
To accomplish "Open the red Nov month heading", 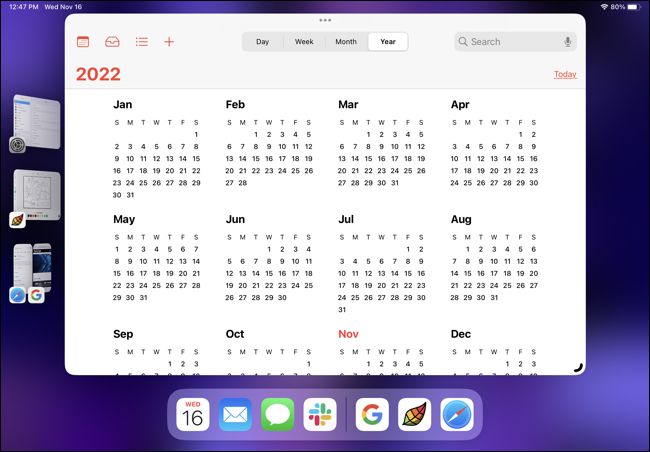I will [x=348, y=334].
